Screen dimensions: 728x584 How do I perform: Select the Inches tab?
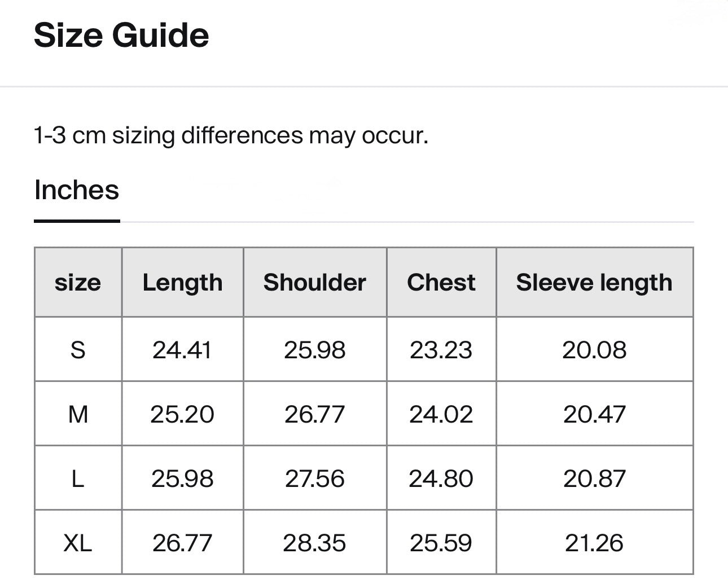coord(77,190)
